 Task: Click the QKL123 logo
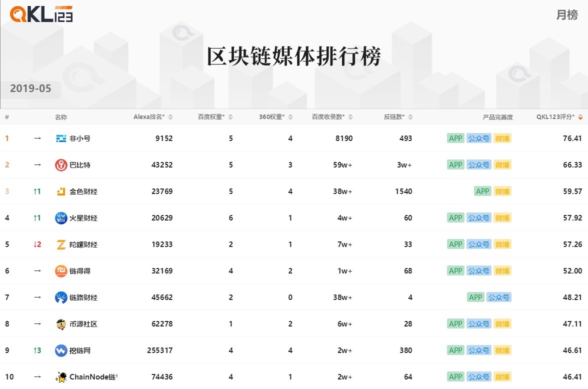coord(41,14)
